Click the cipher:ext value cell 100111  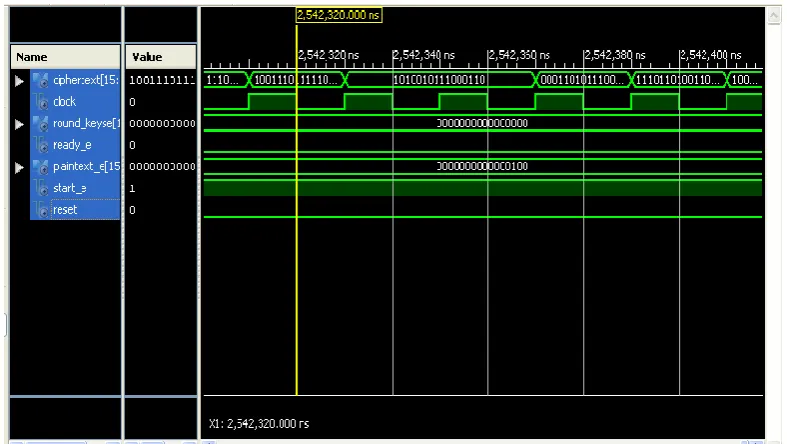coord(162,80)
